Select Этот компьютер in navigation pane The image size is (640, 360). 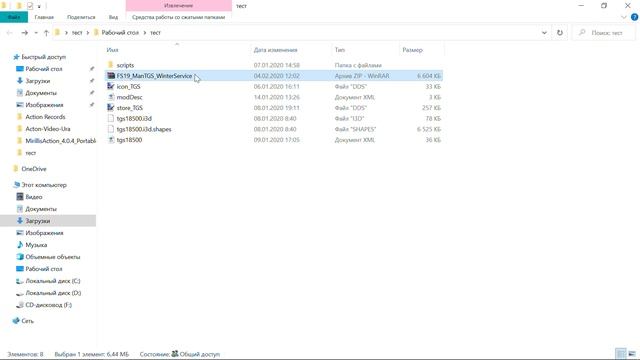(x=43, y=185)
